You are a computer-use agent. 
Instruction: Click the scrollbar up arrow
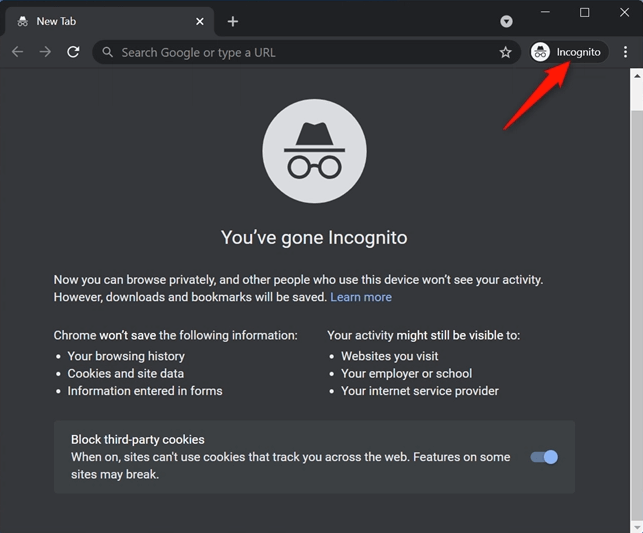(636, 75)
